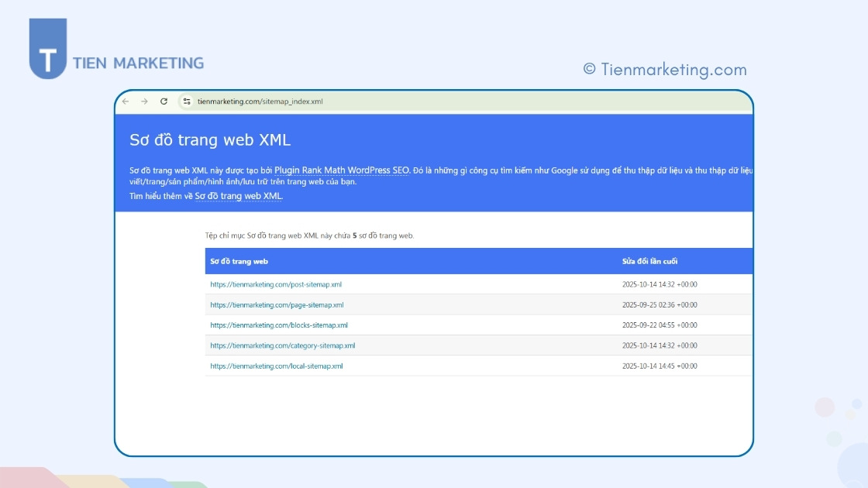This screenshot has height=488, width=868.
Task: Click the browser forward arrow
Action: pos(144,101)
